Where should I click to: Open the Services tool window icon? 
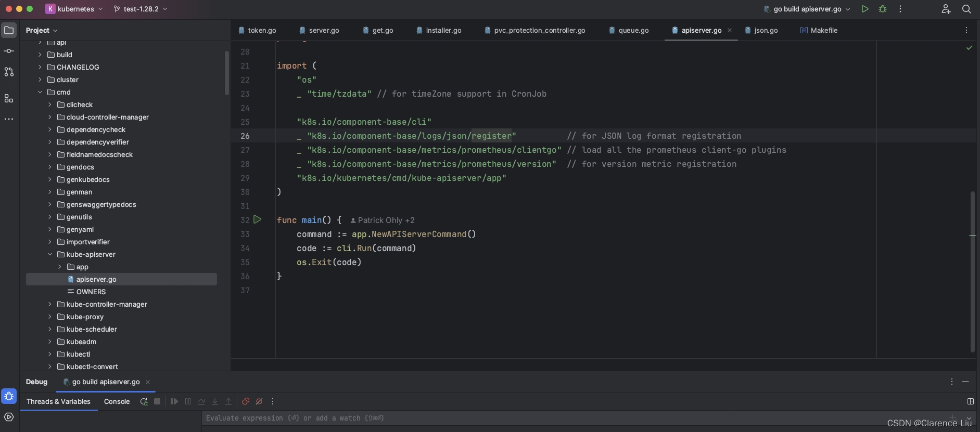9,417
